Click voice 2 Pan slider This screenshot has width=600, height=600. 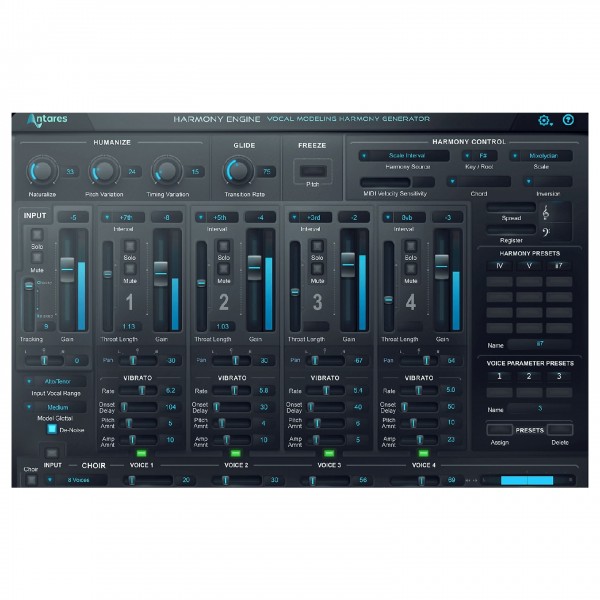point(232,360)
